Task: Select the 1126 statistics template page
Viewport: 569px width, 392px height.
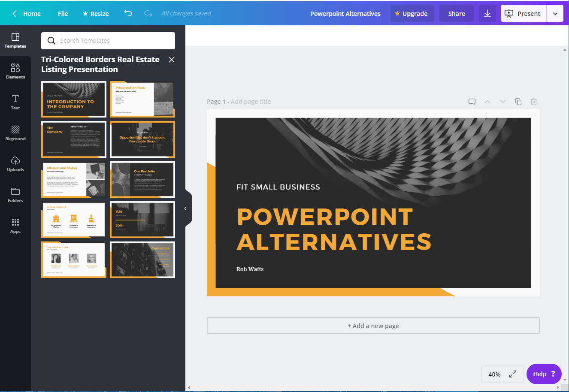Action: (142, 220)
